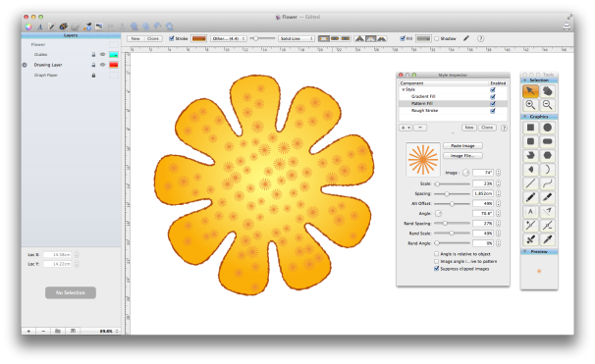The width and height of the screenshot is (595, 364).
Task: Hide the Drawing Layer using eye icon
Action: [102, 65]
